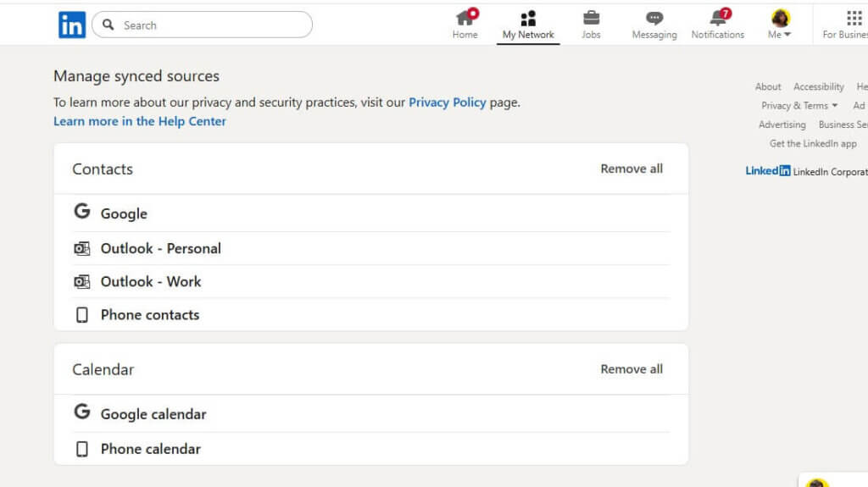
Task: Open the Accessibility footer link
Action: coord(818,87)
